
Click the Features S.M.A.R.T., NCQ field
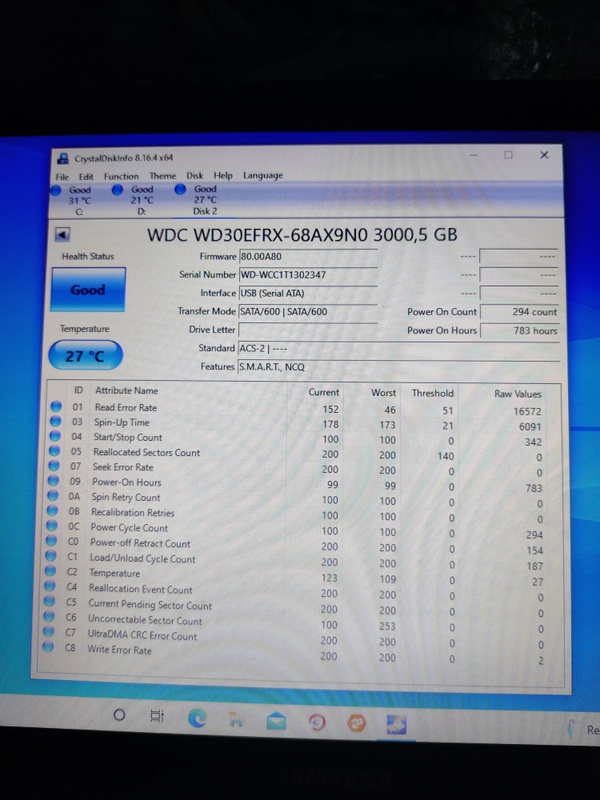[x=399, y=367]
